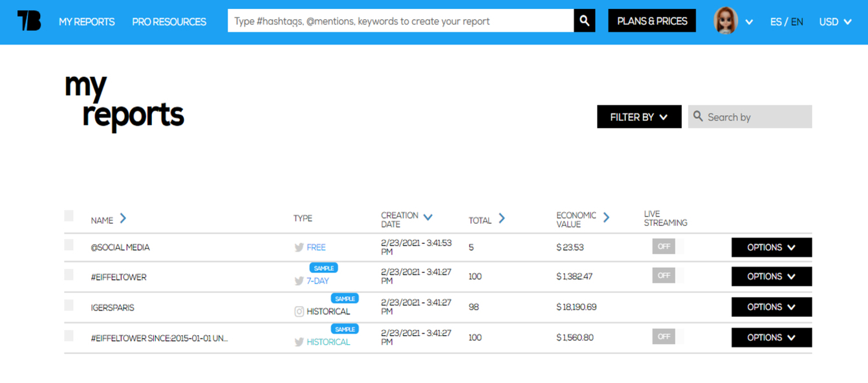Select the @SOCIAL MEDIA report checkbox
The width and height of the screenshot is (868, 383).
tap(69, 245)
